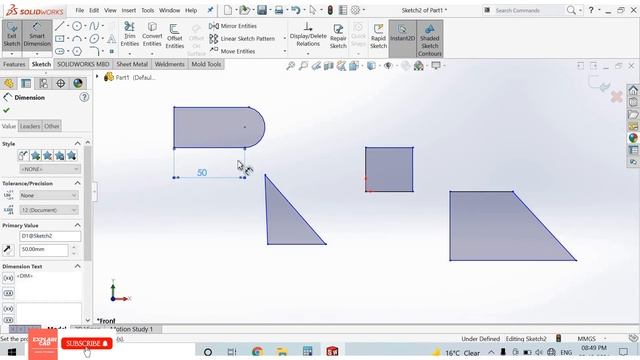Switch to the Sheet Metal tab

pos(132,64)
